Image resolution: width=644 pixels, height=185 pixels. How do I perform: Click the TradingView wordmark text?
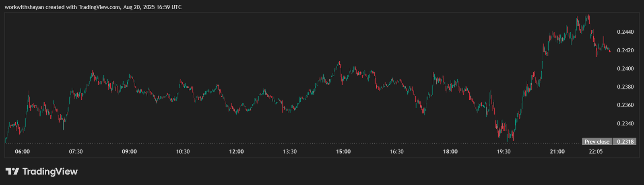[x=50, y=172]
